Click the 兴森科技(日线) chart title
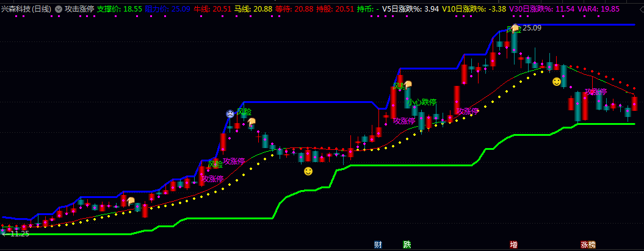Image resolution: width=644 pixels, height=251 pixels. tap(27, 9)
